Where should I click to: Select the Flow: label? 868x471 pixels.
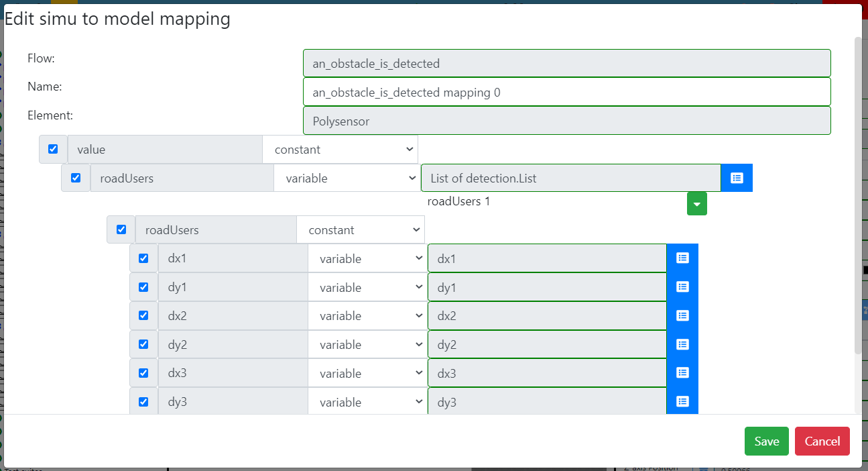41,58
